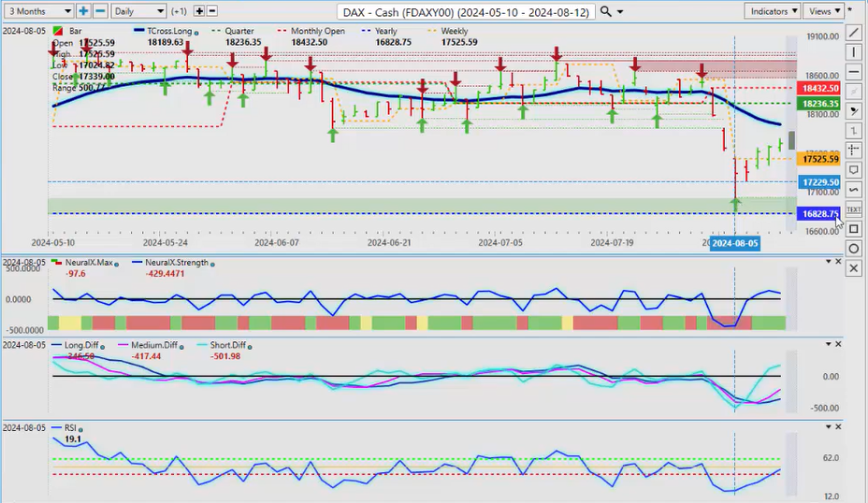Click the blue minus zoom-out button
Image resolution: width=868 pixels, height=503 pixels.
pyautogui.click(x=99, y=11)
